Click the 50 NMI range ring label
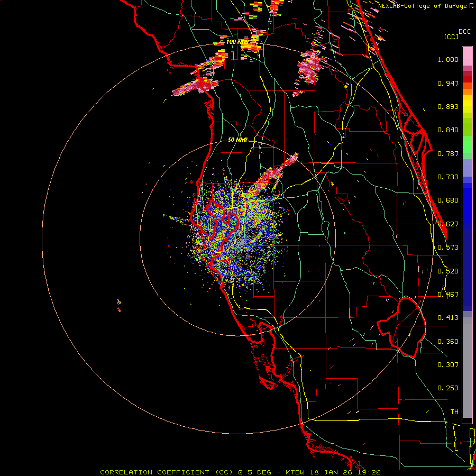The height and width of the screenshot is (476, 476). (237, 140)
